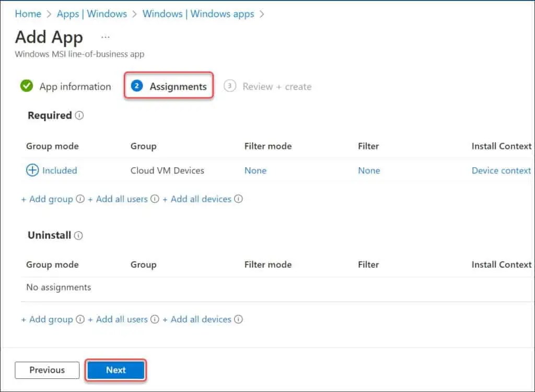Click the info icon next to Add all devices under Uninstall
535x392 pixels.
[x=238, y=319]
